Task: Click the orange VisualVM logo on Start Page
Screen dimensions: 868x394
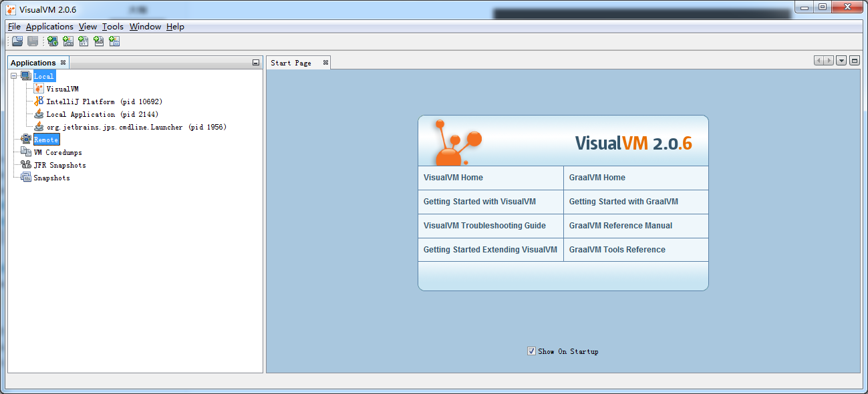Action: [457, 142]
